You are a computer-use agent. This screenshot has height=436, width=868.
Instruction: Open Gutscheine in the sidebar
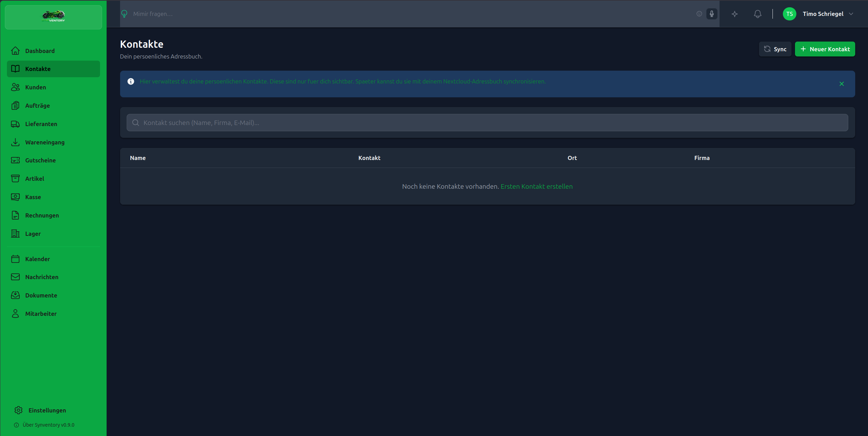click(40, 160)
